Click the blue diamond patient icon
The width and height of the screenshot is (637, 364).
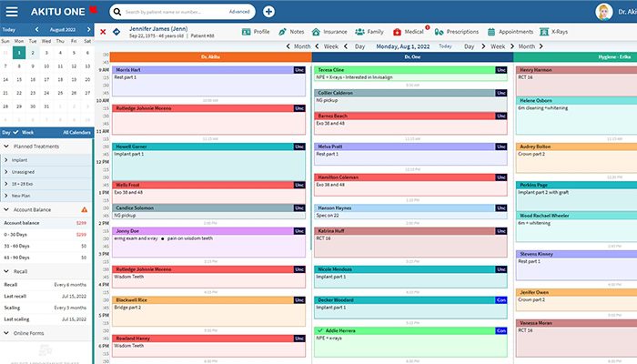116,32
